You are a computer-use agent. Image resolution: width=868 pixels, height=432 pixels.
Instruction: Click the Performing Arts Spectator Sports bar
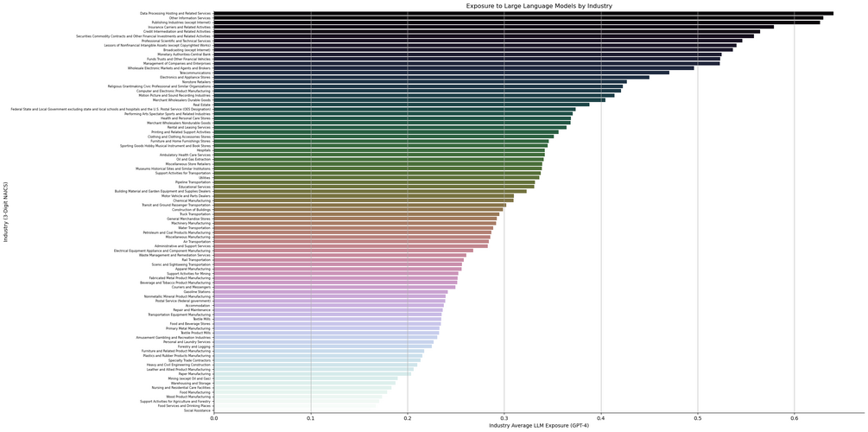pyautogui.click(x=393, y=113)
